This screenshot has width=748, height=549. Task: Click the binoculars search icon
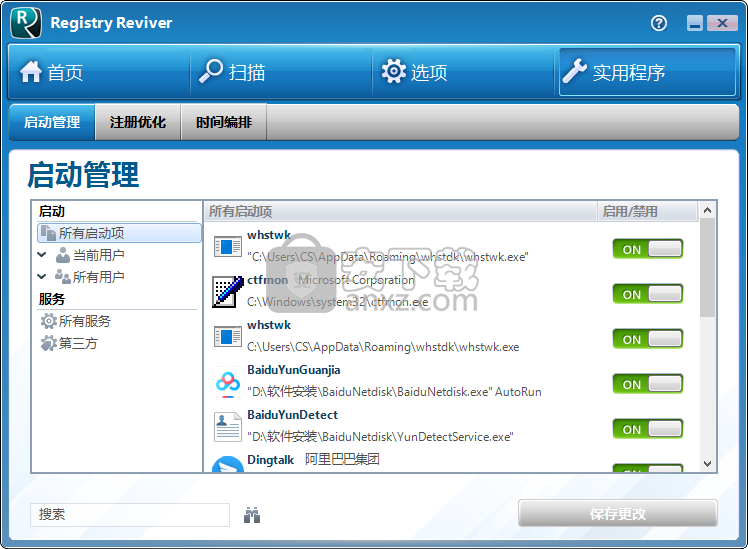(x=252, y=515)
